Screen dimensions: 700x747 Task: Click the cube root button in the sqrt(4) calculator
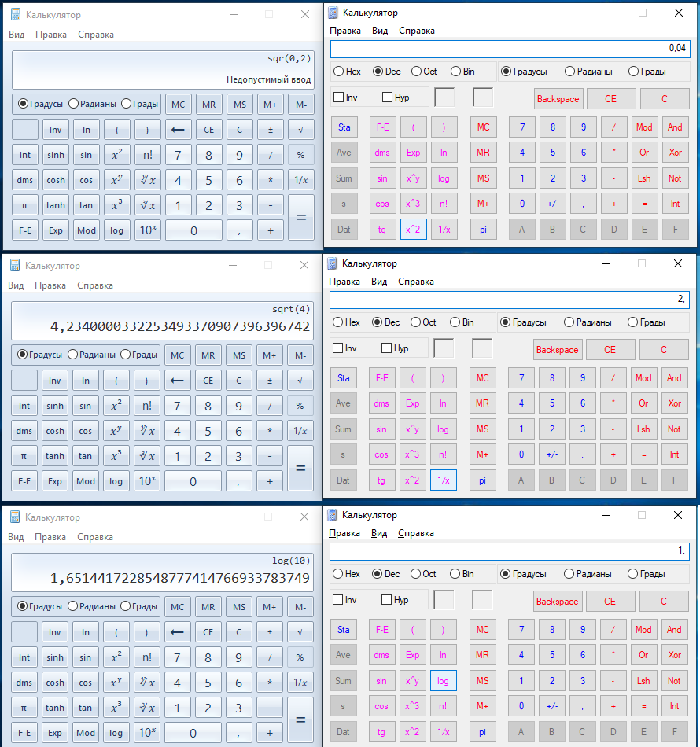pyautogui.click(x=147, y=456)
